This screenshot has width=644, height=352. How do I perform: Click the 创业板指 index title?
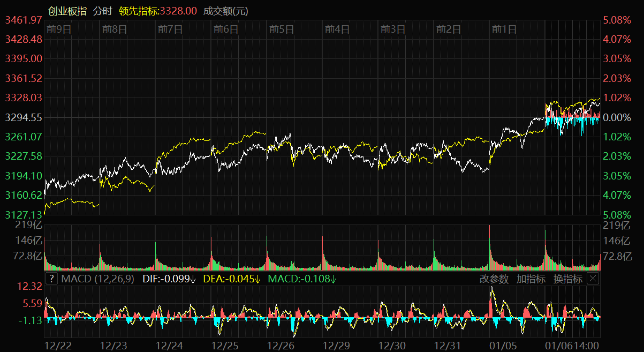point(67,11)
